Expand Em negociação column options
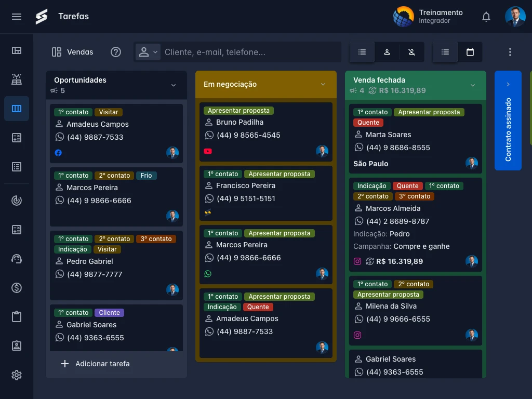 click(x=323, y=84)
